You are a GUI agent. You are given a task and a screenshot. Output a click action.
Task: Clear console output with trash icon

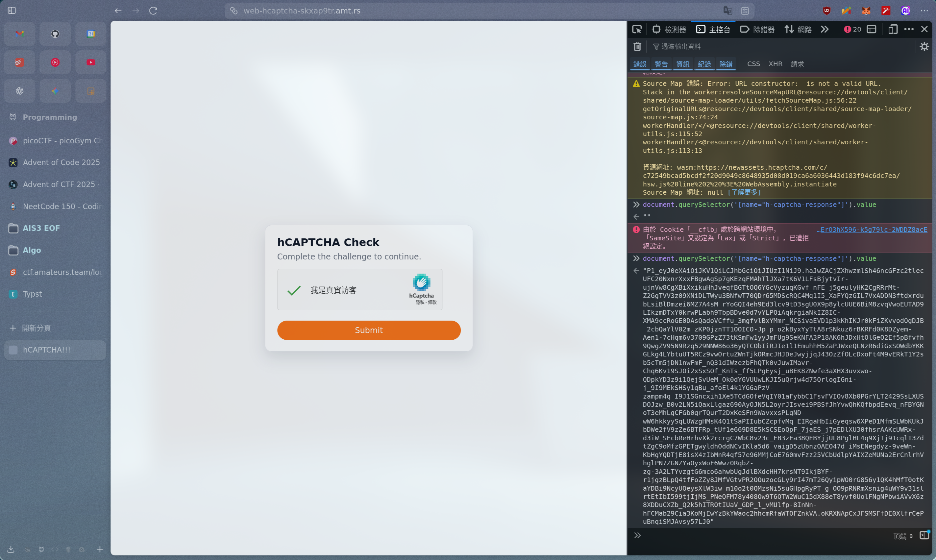[x=637, y=46]
